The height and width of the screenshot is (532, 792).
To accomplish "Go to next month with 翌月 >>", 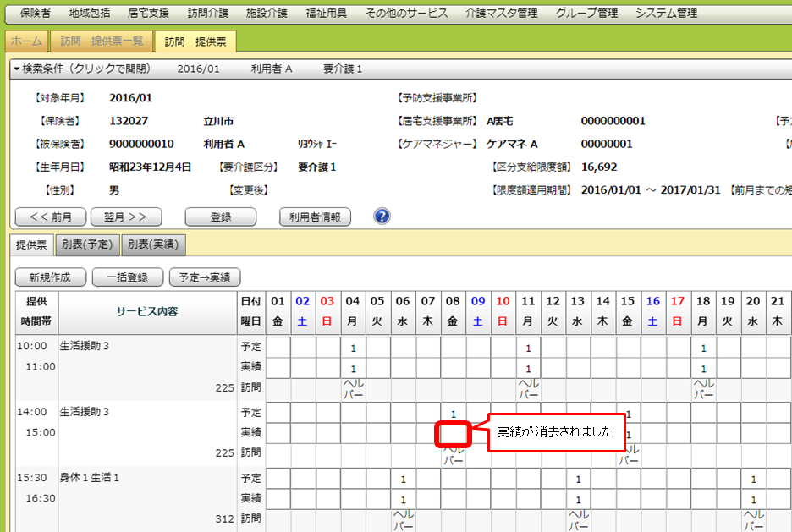I will (x=125, y=217).
